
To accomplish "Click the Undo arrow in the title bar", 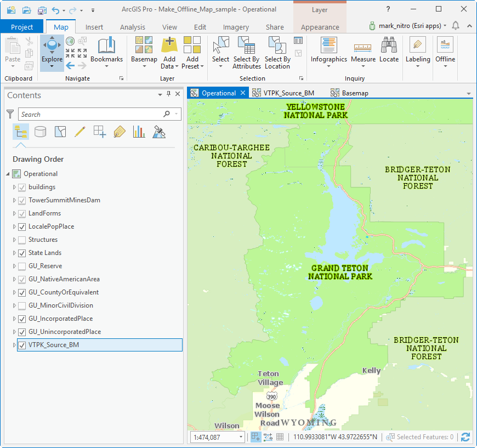I will click(55, 10).
